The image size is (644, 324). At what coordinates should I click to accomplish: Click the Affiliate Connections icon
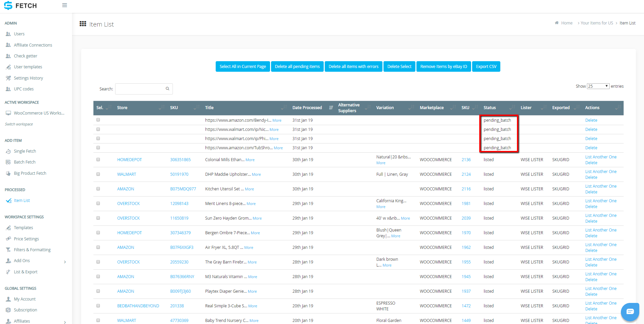[x=8, y=45]
